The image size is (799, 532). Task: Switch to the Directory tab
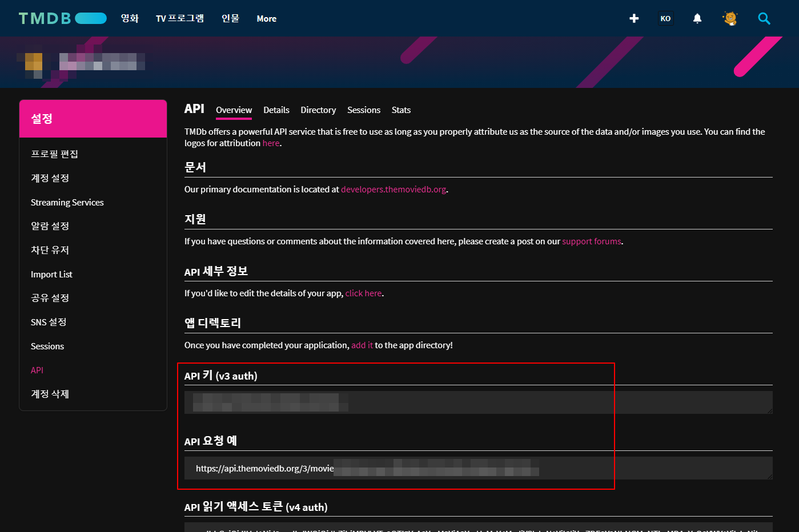[x=318, y=110]
